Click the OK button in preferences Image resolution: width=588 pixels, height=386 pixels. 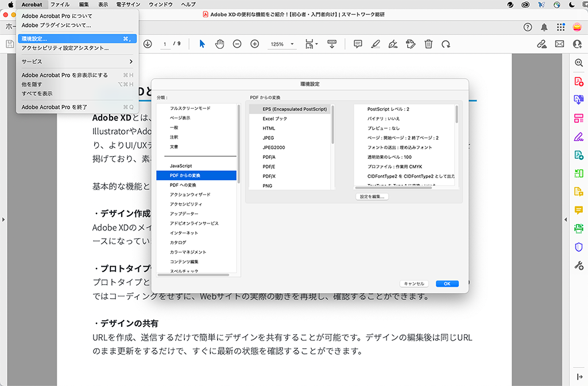coord(447,284)
